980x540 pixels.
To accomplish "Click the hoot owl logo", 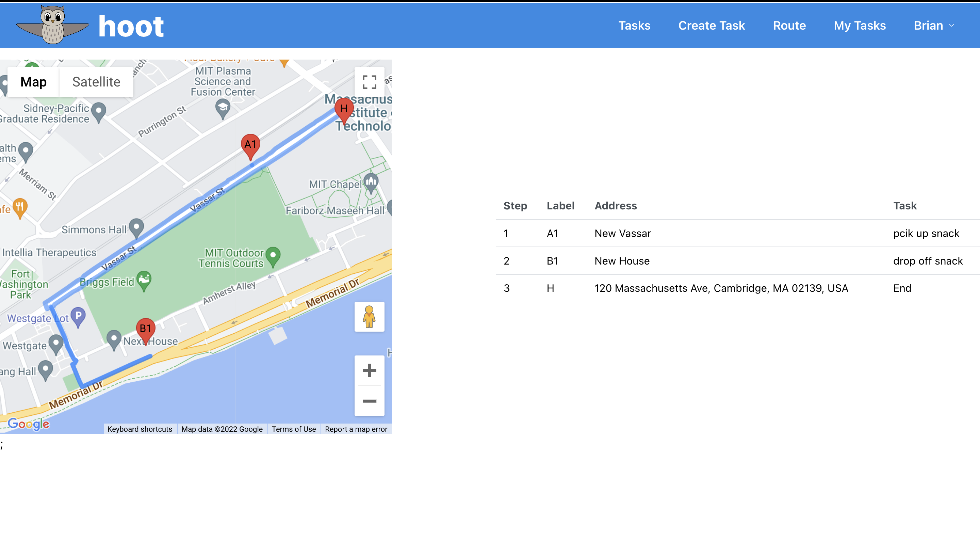I will (52, 25).
